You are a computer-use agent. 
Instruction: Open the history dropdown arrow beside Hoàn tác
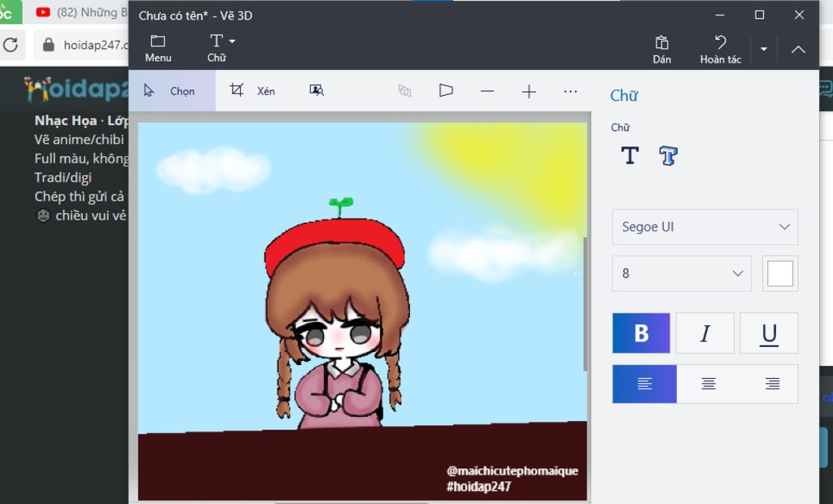(763, 50)
